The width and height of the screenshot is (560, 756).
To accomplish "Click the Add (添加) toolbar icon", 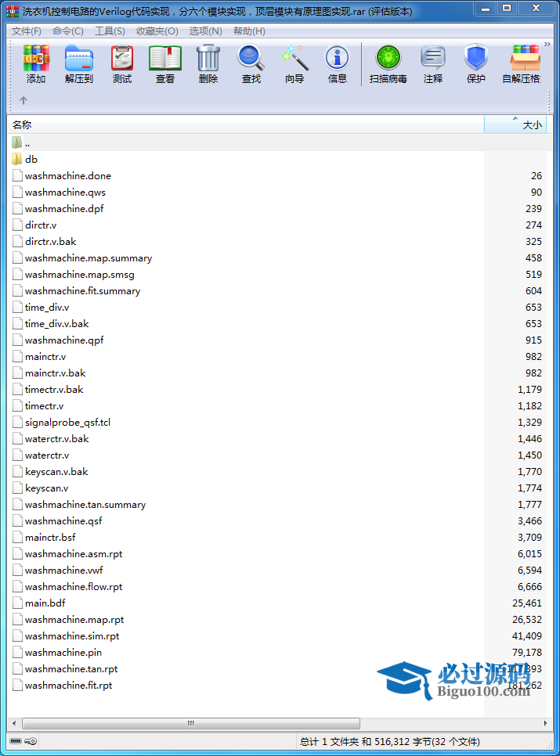I will click(36, 63).
